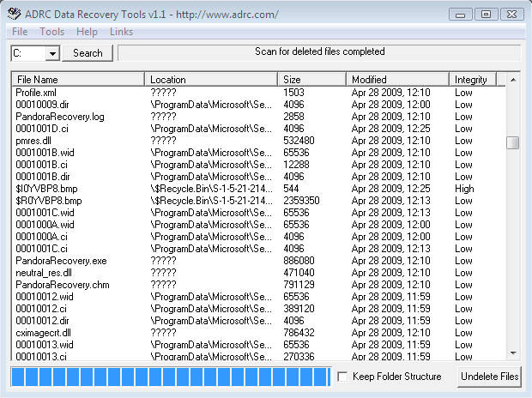Open the Links menu
This screenshot has width=532, height=398.
pos(122,32)
